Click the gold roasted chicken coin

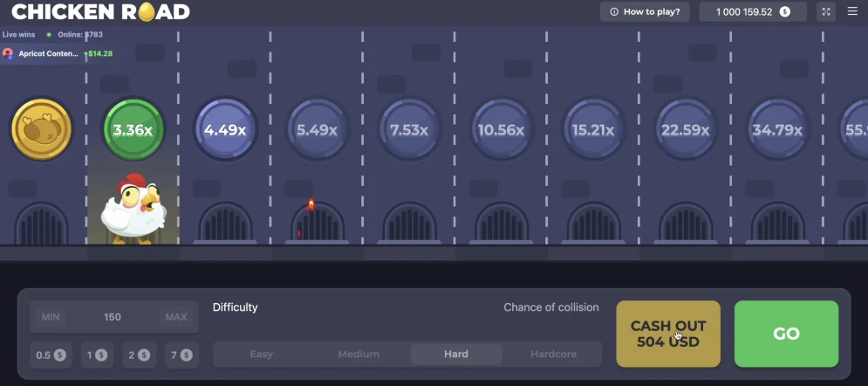coord(42,129)
